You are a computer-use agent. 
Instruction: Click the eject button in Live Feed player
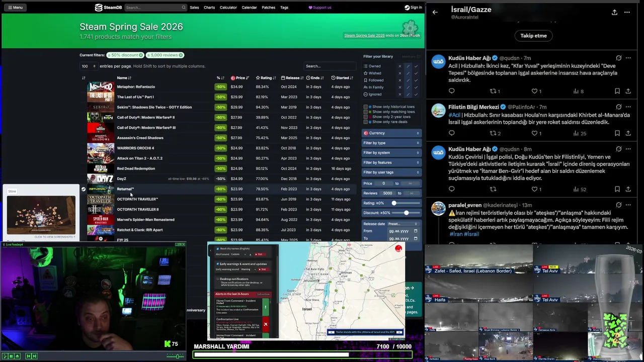(17, 356)
